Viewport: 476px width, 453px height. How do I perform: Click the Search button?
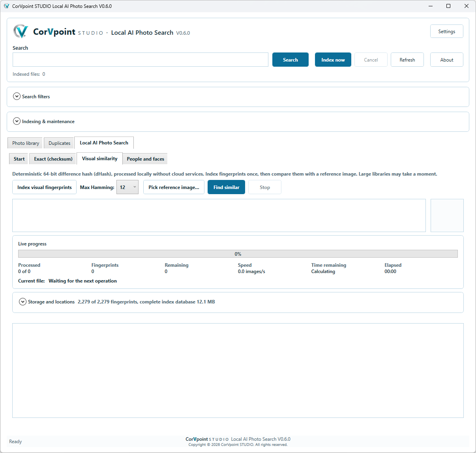point(290,60)
